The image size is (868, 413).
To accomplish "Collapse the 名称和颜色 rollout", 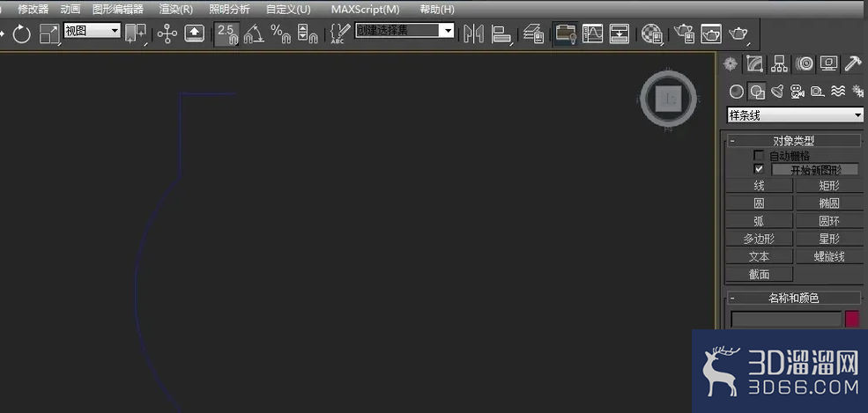I will coord(794,298).
